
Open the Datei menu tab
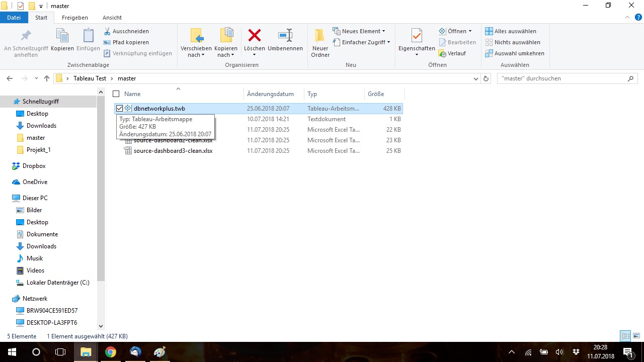pyautogui.click(x=14, y=18)
